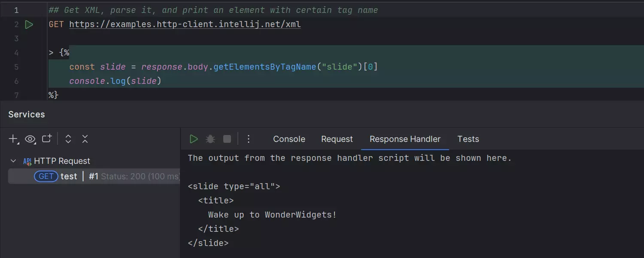Open the Request tab
The width and height of the screenshot is (644, 258).
click(337, 139)
